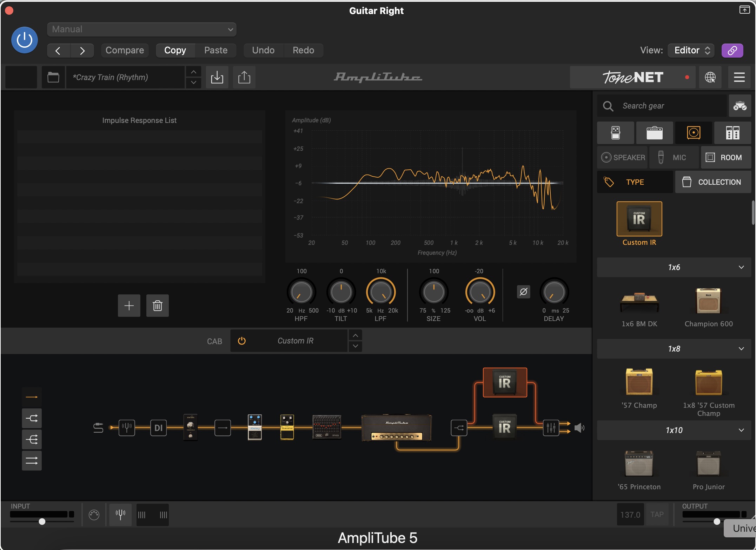Click the SIZE knob
This screenshot has width=756, height=550.
[x=433, y=292]
